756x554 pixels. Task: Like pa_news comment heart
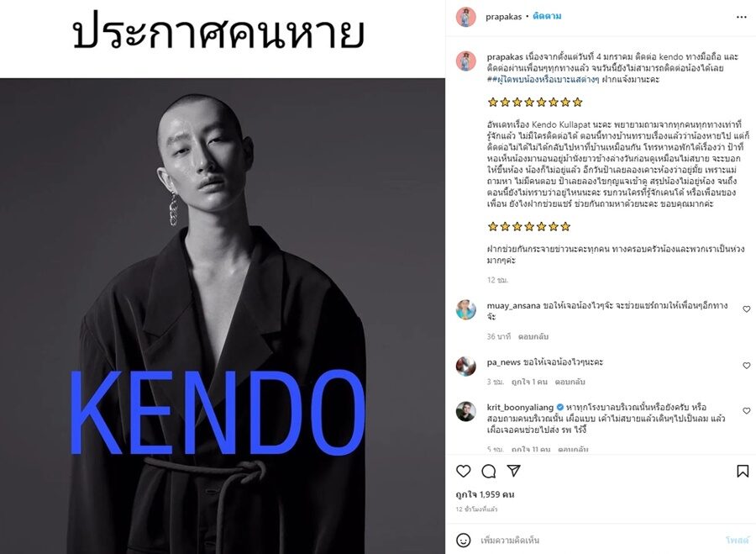747,366
